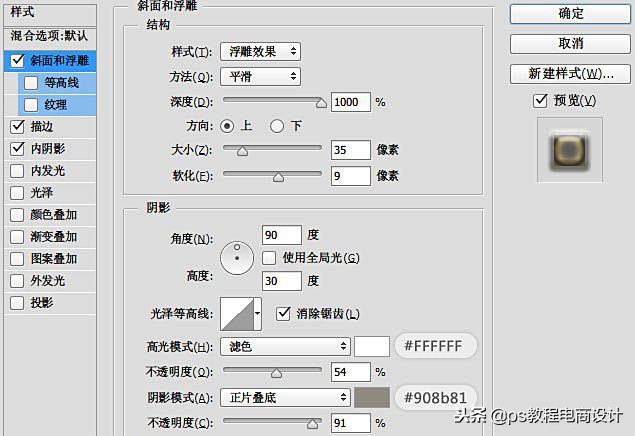Click the angle dial control
Screen dimensions: 635x436
237,258
